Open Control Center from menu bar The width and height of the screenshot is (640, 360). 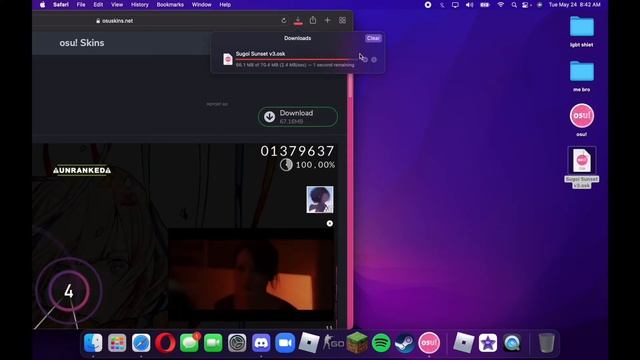(x=526, y=5)
